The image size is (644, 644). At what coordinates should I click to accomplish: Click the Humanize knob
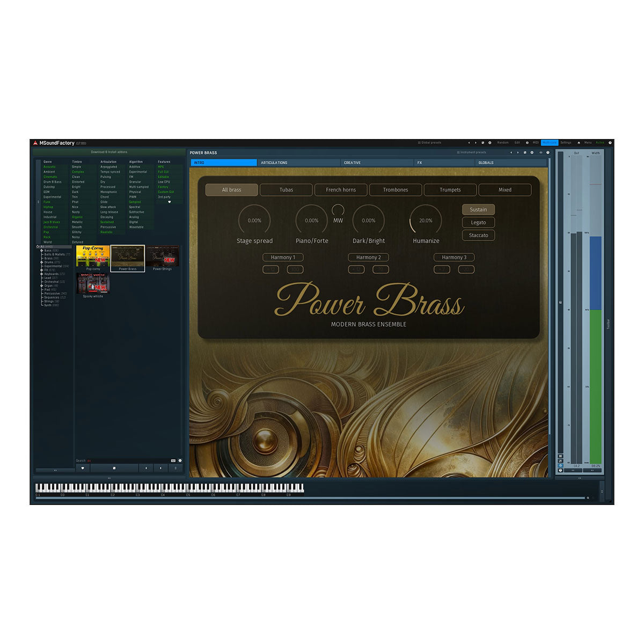[x=426, y=220]
